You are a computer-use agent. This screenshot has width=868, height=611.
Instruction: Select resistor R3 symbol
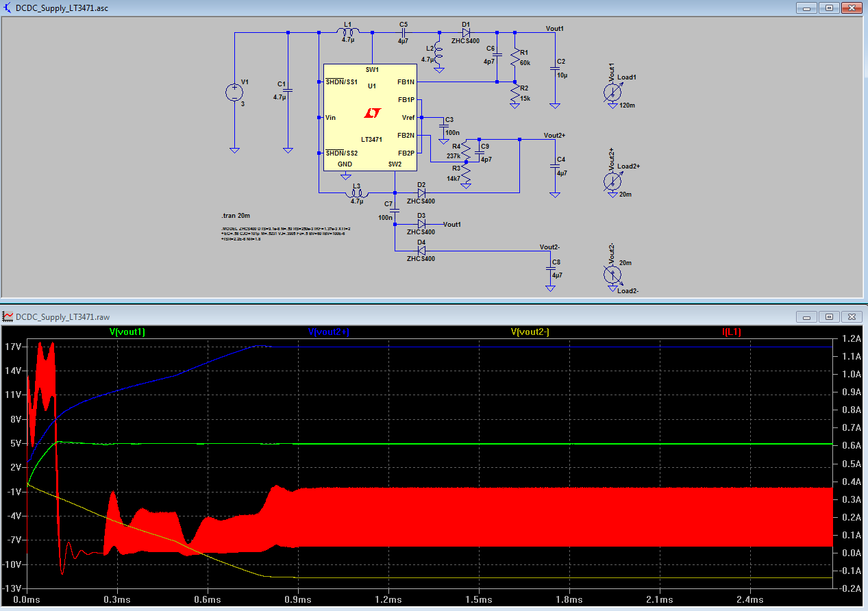tap(467, 173)
